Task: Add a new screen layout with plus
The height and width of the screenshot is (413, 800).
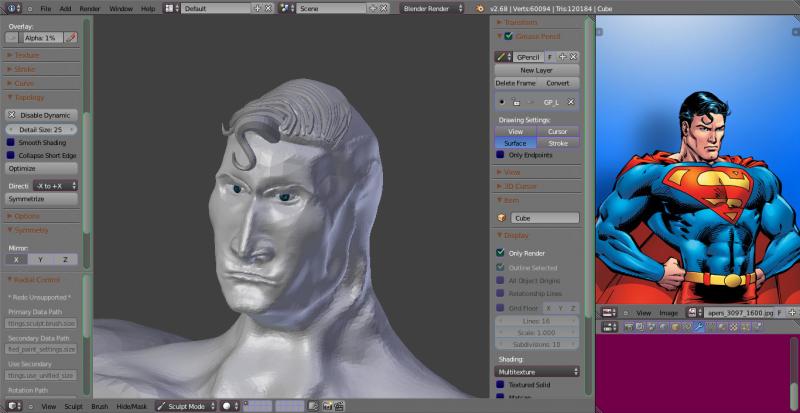Action: coord(257,9)
